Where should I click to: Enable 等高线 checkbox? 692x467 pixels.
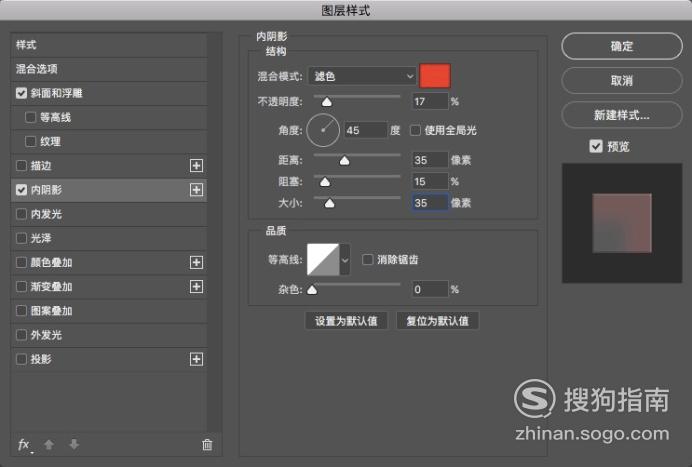30,117
